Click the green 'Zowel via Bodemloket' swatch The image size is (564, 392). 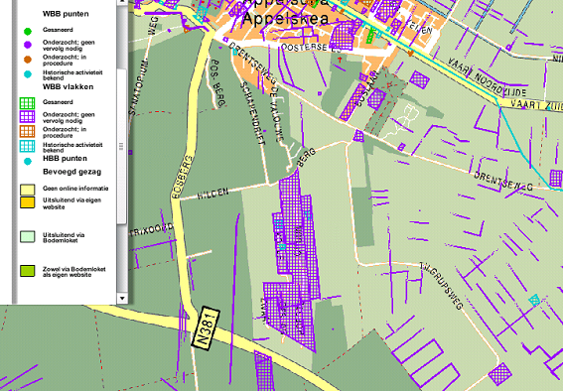tap(28, 271)
